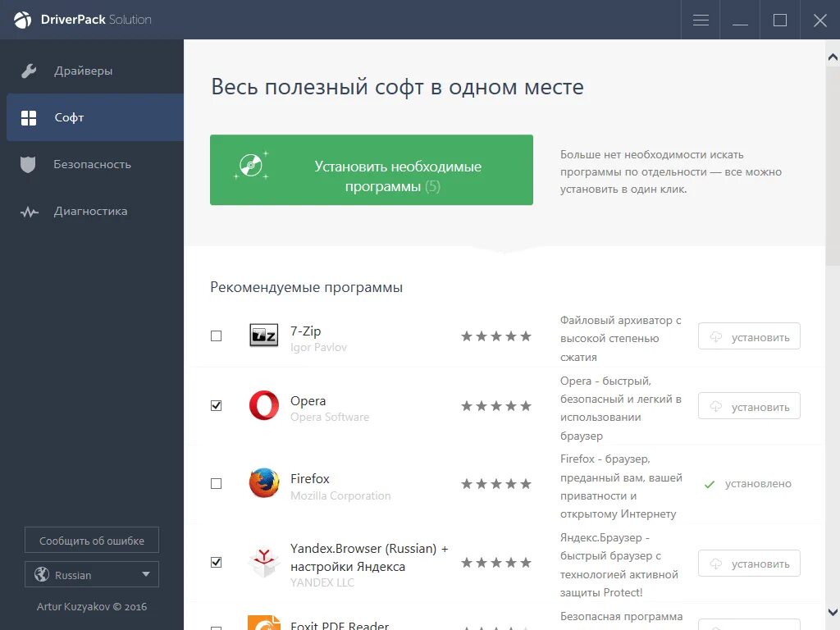This screenshot has height=630, width=840.
Task: Click the Opera Software publisher text
Action: pyautogui.click(x=330, y=418)
